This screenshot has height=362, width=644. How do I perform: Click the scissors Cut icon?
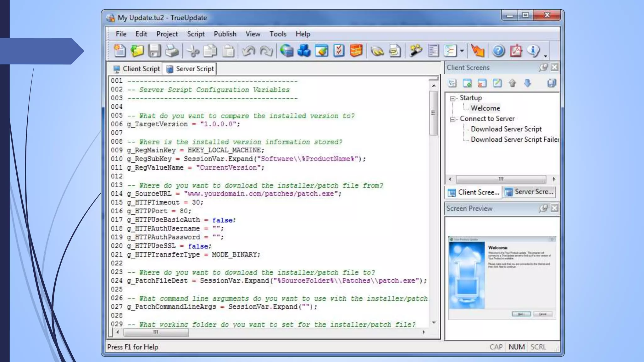pyautogui.click(x=193, y=51)
